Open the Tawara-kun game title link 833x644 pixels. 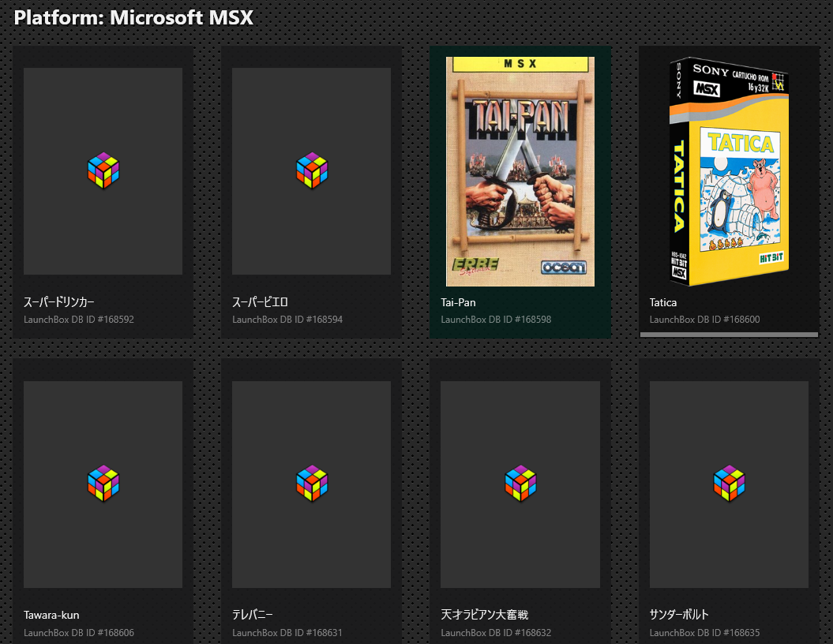pyautogui.click(x=51, y=616)
